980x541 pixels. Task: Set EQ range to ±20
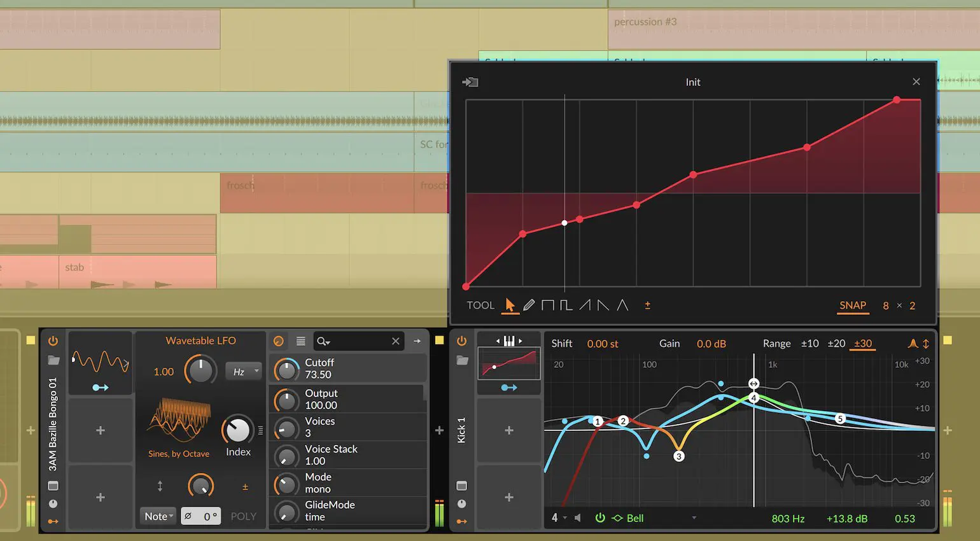[836, 344]
